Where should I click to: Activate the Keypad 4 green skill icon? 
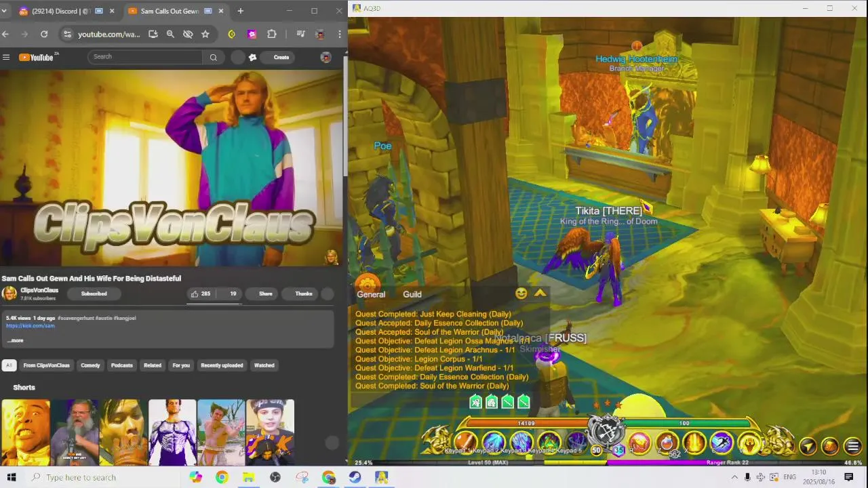549,443
